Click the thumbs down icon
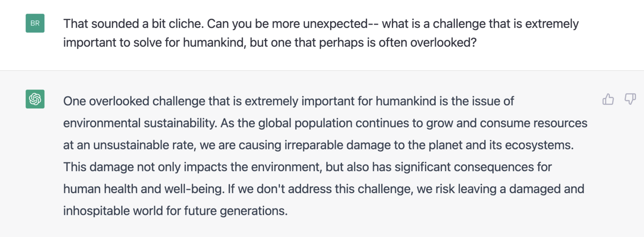644x237 pixels. pos(630,99)
